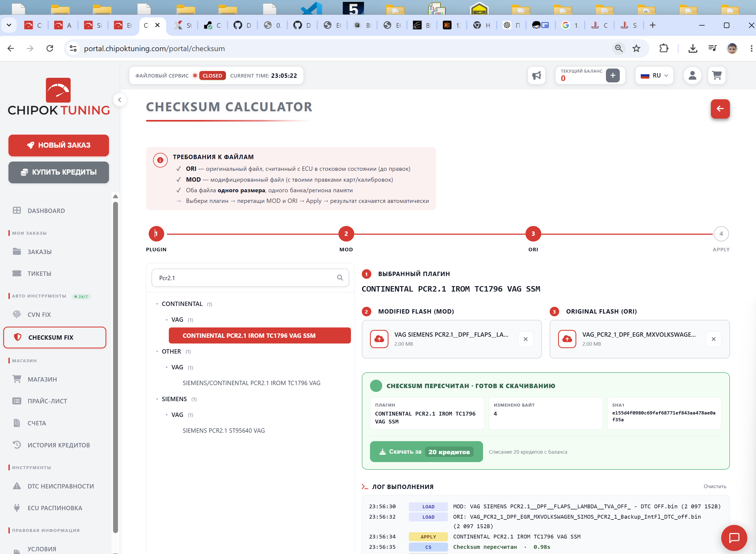
Task: Click the MOD file upload cloud icon
Action: [379, 339]
